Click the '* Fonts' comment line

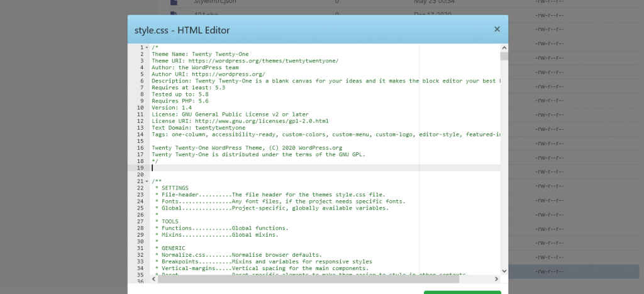coord(280,201)
